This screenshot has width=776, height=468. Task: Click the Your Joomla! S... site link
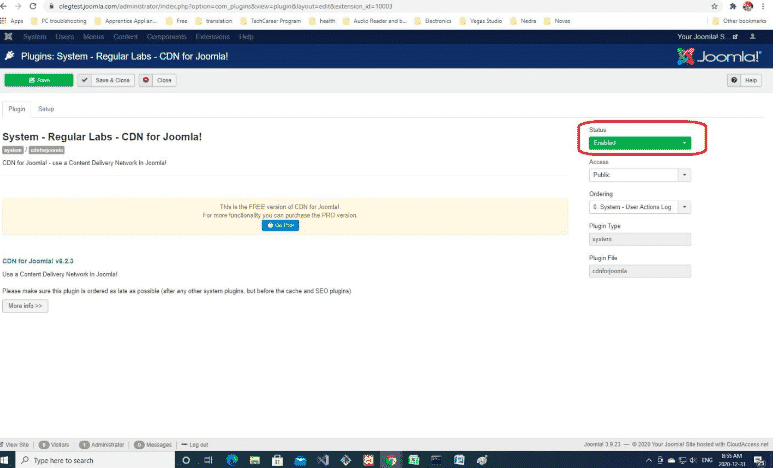(x=707, y=37)
